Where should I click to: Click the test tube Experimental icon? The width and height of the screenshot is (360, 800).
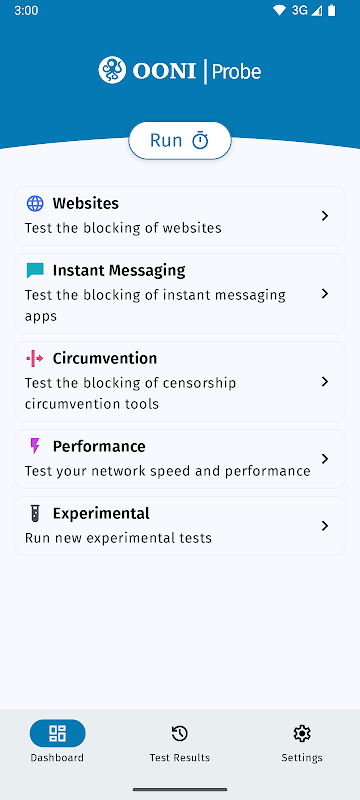coord(35,513)
